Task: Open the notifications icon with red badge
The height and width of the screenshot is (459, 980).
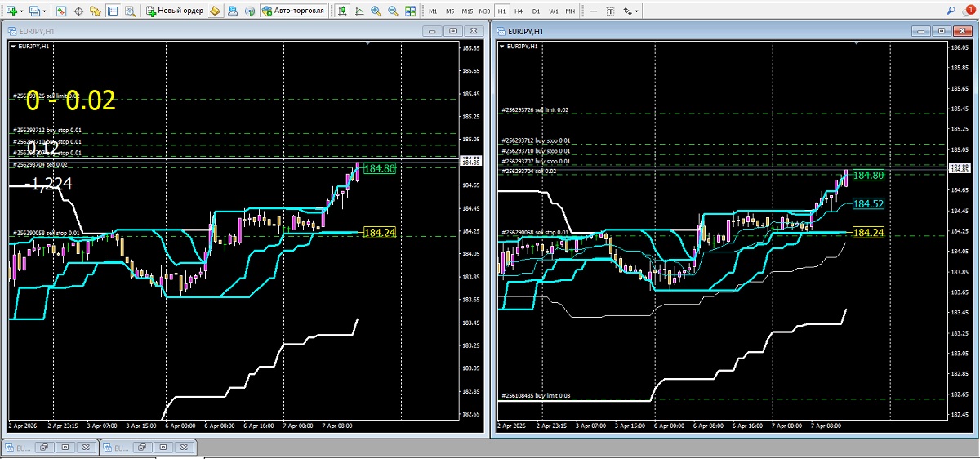Action: 969,11
